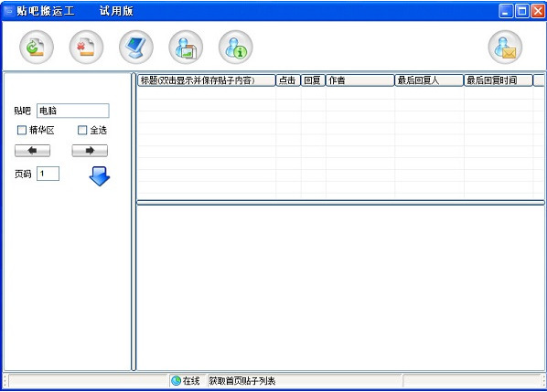Click the user with envelope icon
547x392 pixels.
pos(505,47)
